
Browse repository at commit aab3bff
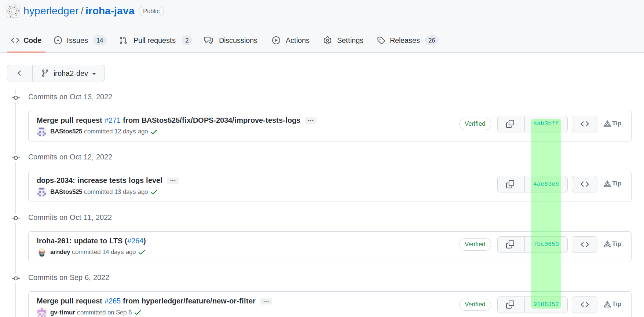(x=584, y=124)
